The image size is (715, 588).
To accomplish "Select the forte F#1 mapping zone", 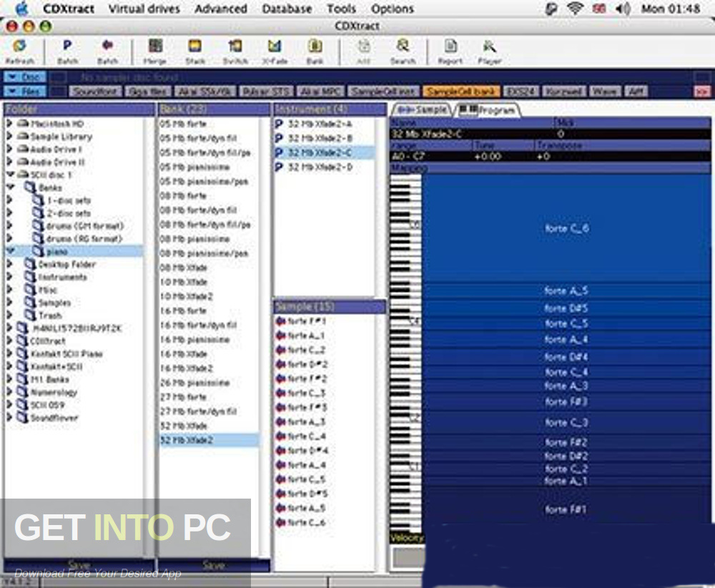I will click(566, 509).
